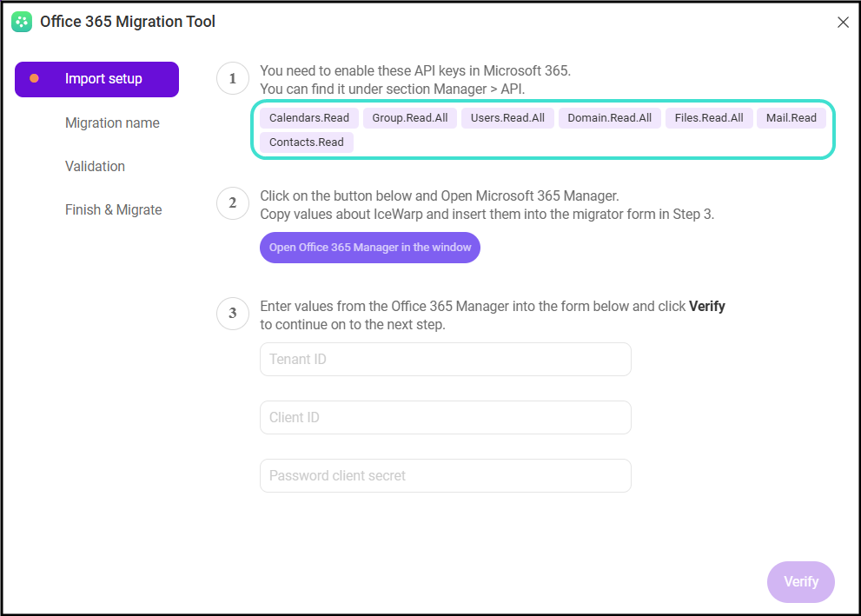Click the Calendars.Read API key tag
The height and width of the screenshot is (616, 861).
click(309, 118)
